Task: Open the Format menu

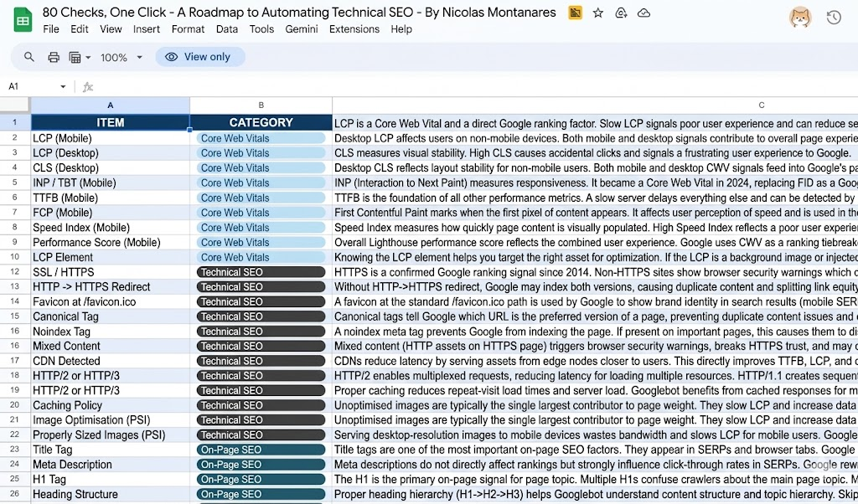Action: 188,29
